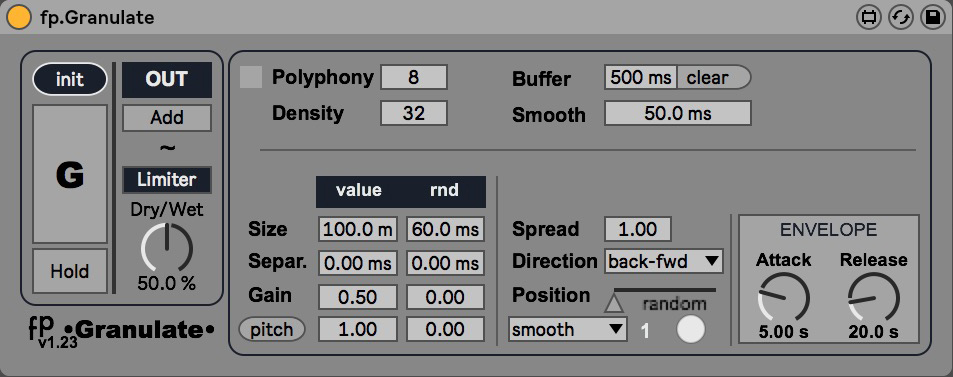The image size is (953, 377).
Task: Toggle the round random position button
Action: click(x=690, y=330)
